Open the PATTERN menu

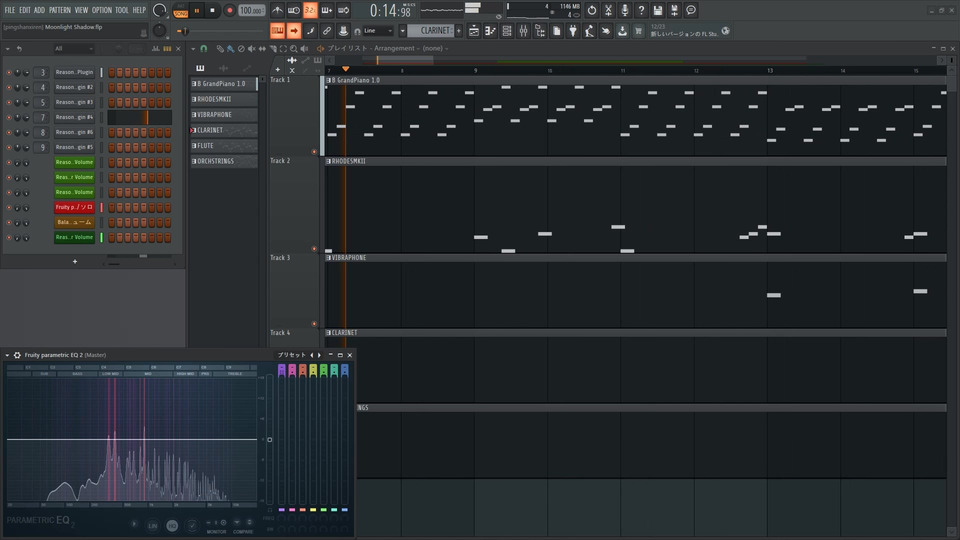(x=60, y=10)
